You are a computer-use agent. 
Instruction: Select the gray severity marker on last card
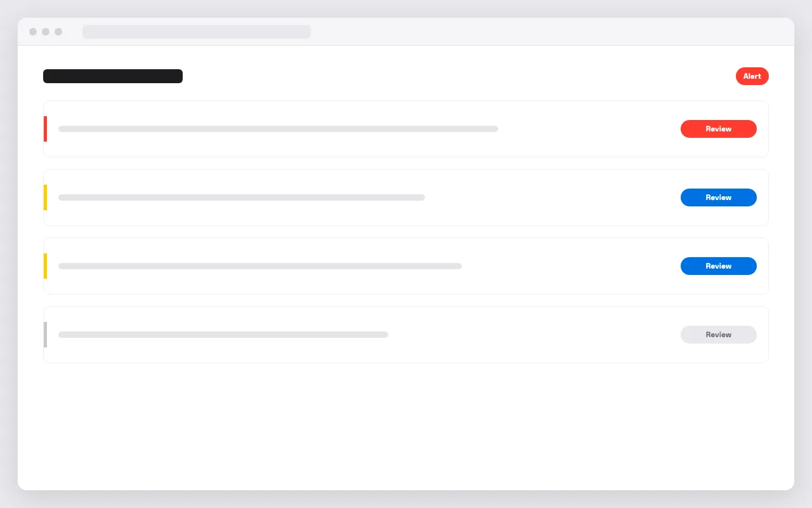pos(45,335)
